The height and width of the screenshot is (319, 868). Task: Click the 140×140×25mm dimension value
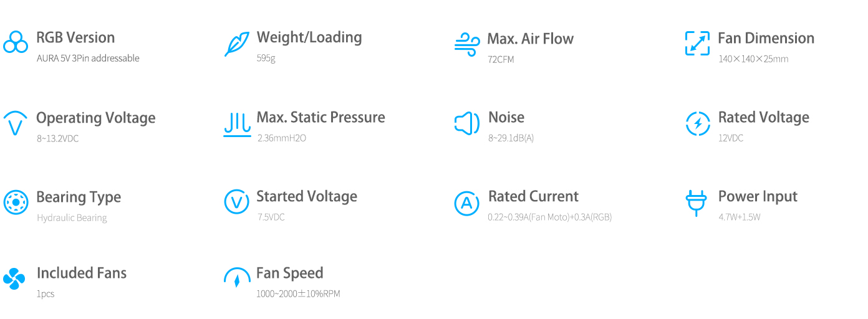[753, 59]
